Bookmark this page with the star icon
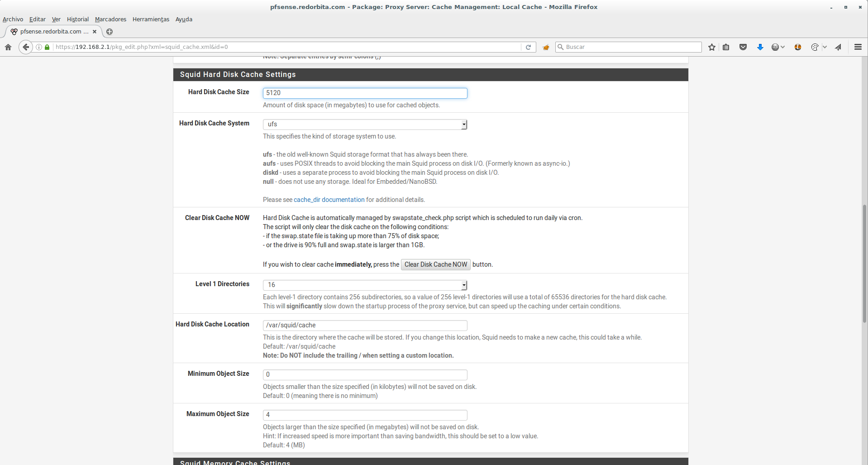This screenshot has height=465, width=868. coord(712,47)
